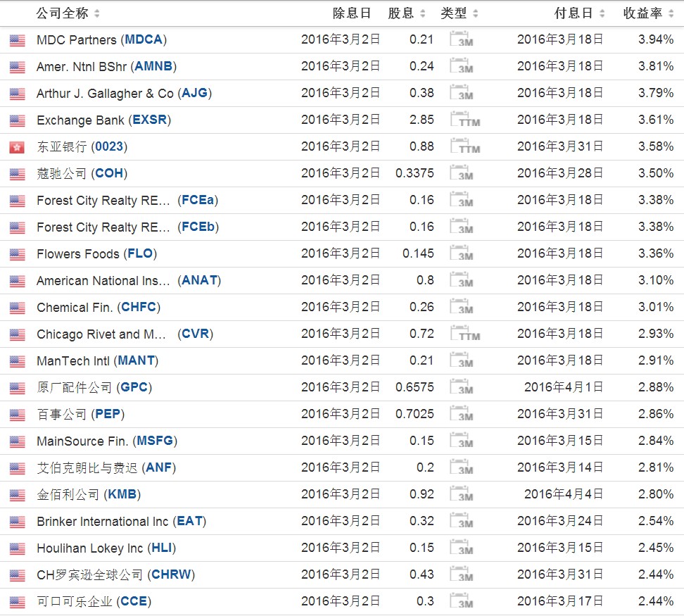Screen dimensions: 684x616
Task: Click the 除息日 column header
Action: tap(351, 13)
